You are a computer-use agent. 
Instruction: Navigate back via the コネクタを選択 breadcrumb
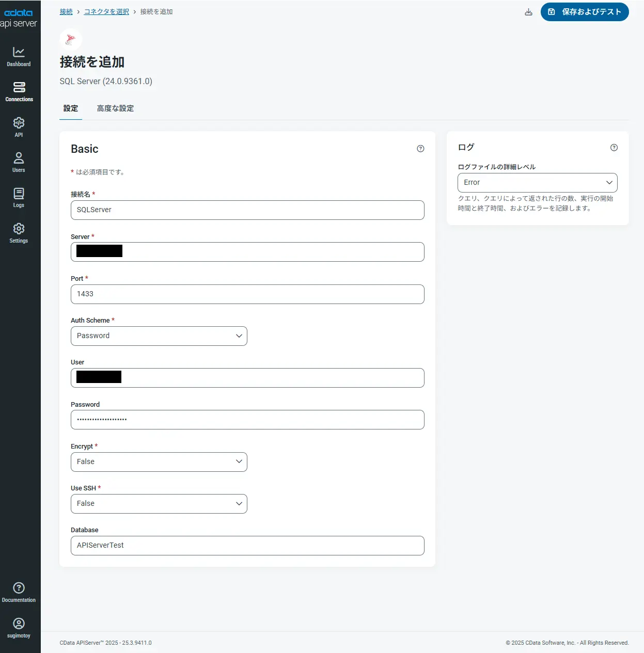point(106,11)
